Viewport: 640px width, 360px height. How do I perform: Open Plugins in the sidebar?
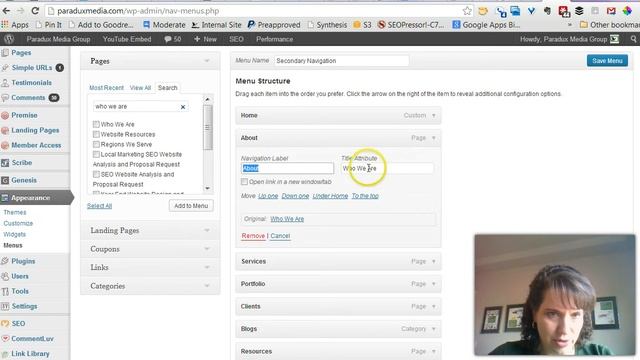(23, 261)
